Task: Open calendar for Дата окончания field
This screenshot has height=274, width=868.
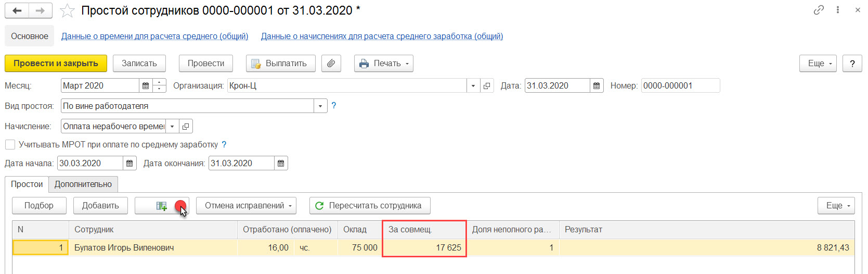Action: click(x=281, y=164)
